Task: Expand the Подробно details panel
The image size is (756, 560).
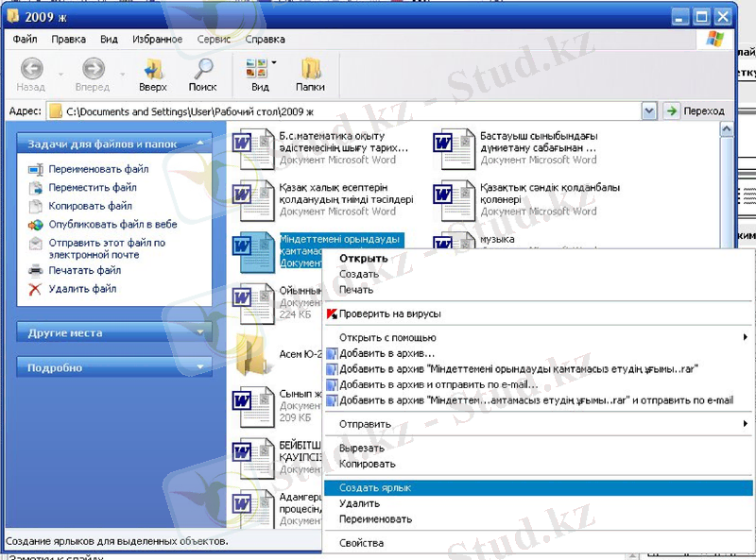Action: [199, 367]
